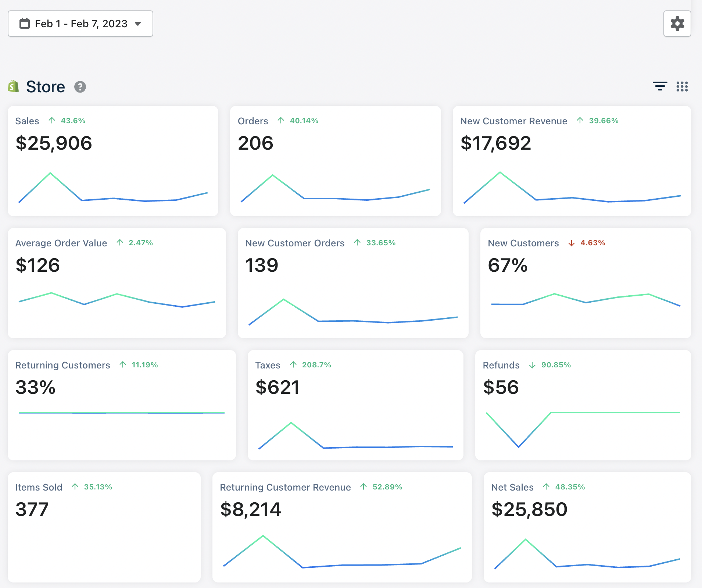Image resolution: width=702 pixels, height=588 pixels.
Task: Select the $17,692 revenue value
Action: [x=495, y=143]
